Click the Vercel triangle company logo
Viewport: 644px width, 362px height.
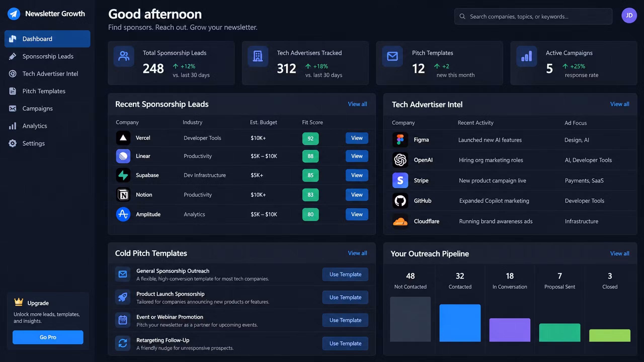pos(123,138)
